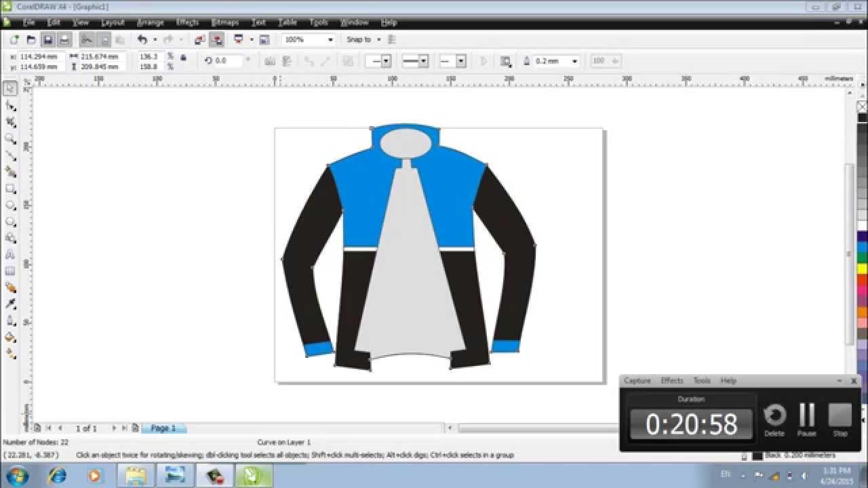This screenshot has width=868, height=488.
Task: Click the Print icon
Action: coord(64,40)
